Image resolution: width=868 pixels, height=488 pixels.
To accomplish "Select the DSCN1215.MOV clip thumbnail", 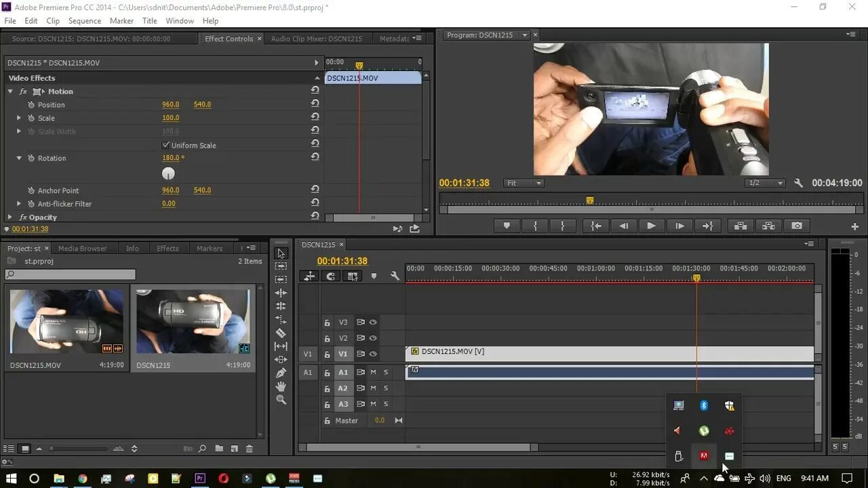I will [x=66, y=321].
